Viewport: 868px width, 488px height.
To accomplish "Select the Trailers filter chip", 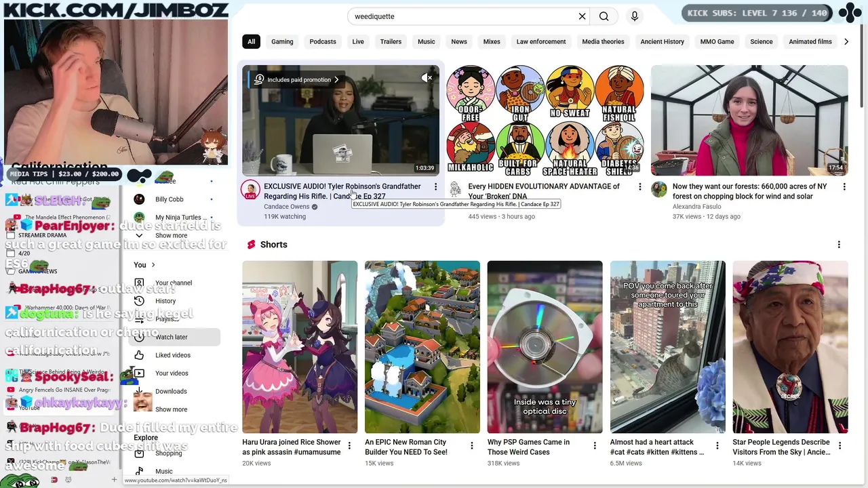I will pyautogui.click(x=391, y=42).
